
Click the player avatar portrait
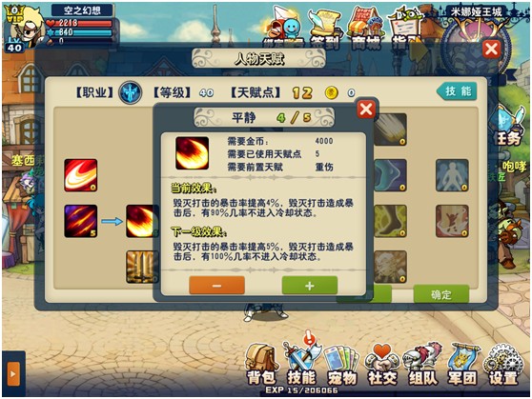[x=26, y=29]
